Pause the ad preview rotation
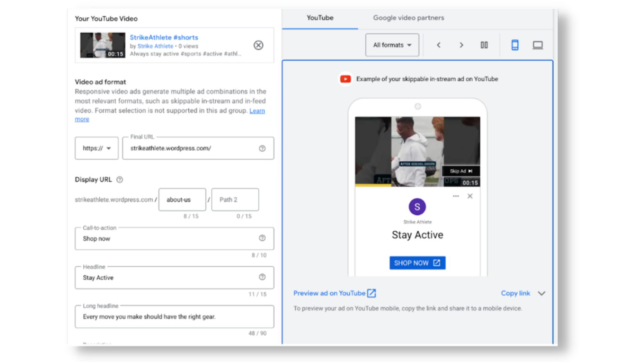Image resolution: width=644 pixels, height=362 pixels. point(484,45)
